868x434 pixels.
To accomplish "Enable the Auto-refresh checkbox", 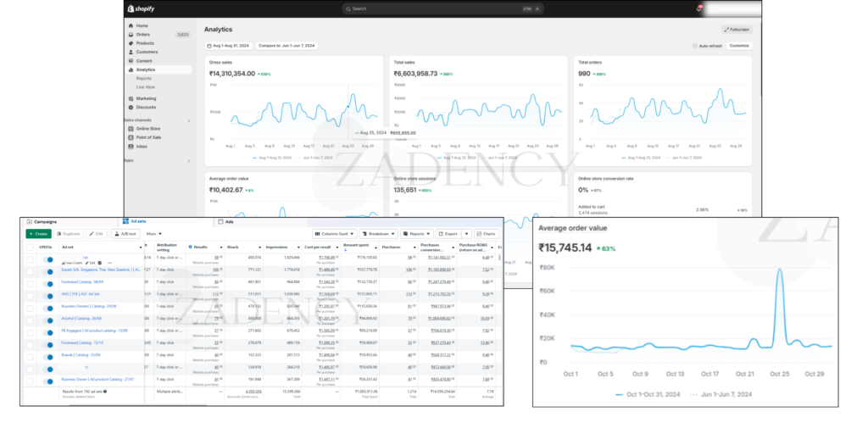I will (694, 46).
